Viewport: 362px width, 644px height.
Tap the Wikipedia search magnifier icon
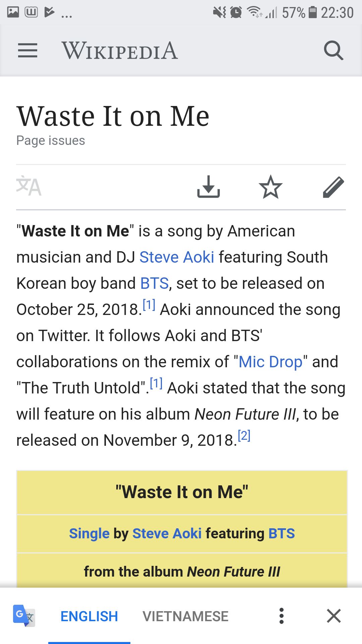coord(334,51)
